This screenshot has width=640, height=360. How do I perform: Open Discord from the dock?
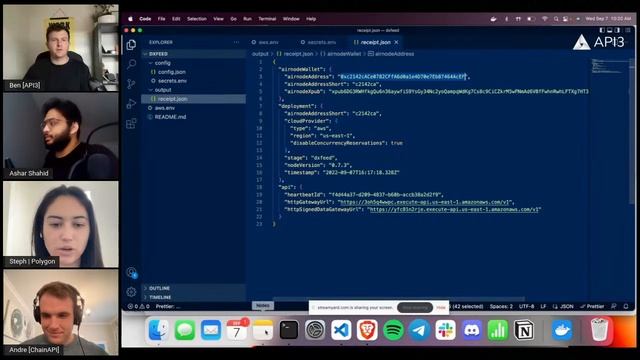[471, 330]
